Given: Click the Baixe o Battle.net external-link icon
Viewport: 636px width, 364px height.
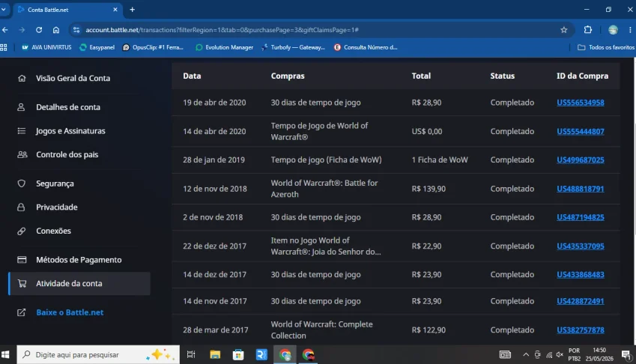Looking at the screenshot, I should [x=22, y=312].
